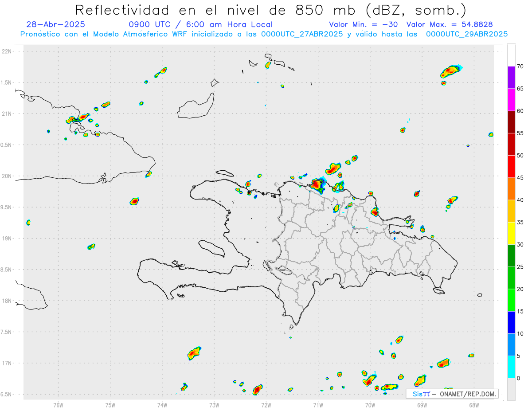This screenshot has width=532, height=411.
Task: Click the '68W' longitude axis label
Action: [474, 404]
